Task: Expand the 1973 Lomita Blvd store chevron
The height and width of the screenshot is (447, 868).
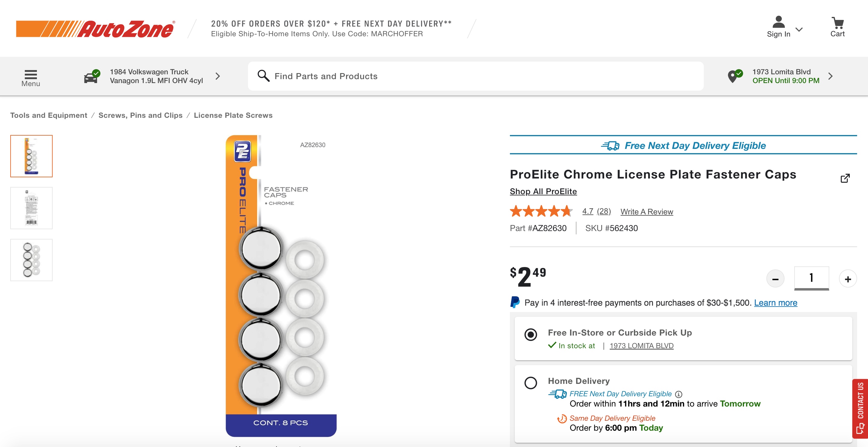Action: coord(830,76)
